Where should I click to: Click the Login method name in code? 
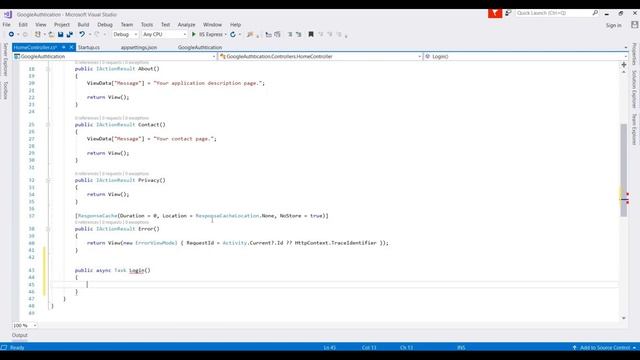[x=137, y=270]
